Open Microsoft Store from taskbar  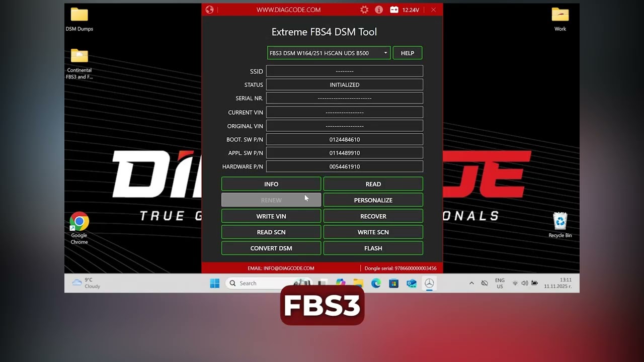click(394, 284)
